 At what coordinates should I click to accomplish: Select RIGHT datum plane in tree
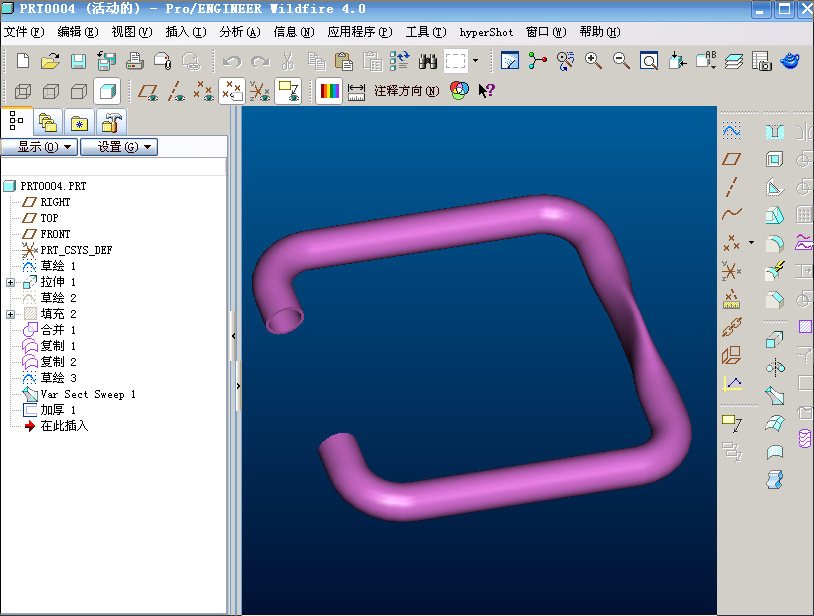pyautogui.click(x=55, y=202)
